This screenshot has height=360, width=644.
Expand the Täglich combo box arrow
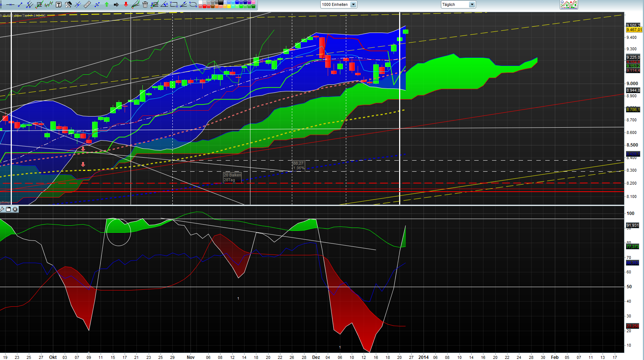[472, 4]
